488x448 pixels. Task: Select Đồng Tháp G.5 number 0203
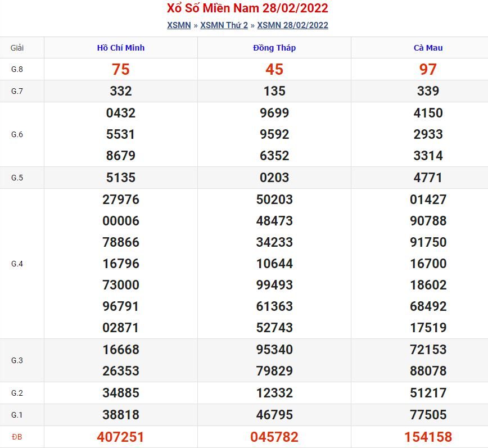[x=274, y=178]
